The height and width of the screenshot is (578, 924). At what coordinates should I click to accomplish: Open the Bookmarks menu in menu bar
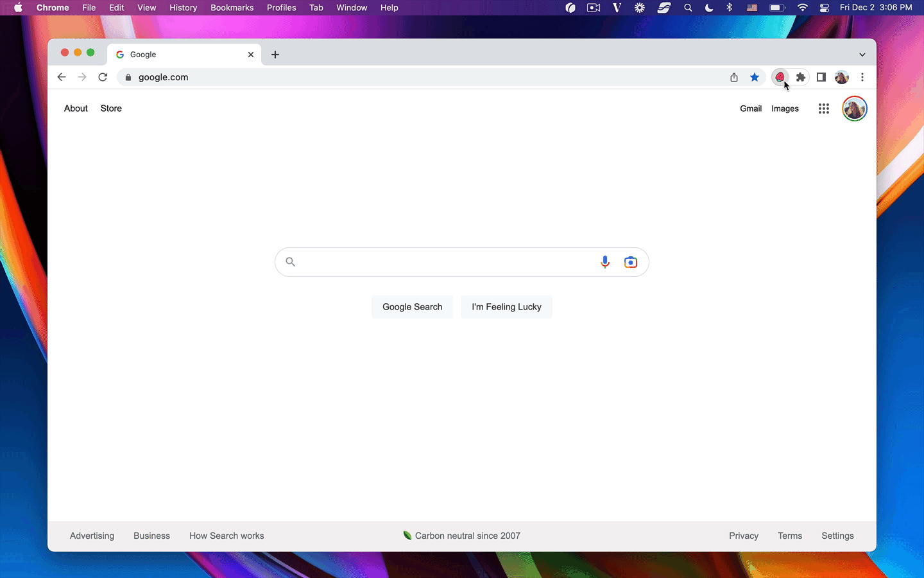232,8
